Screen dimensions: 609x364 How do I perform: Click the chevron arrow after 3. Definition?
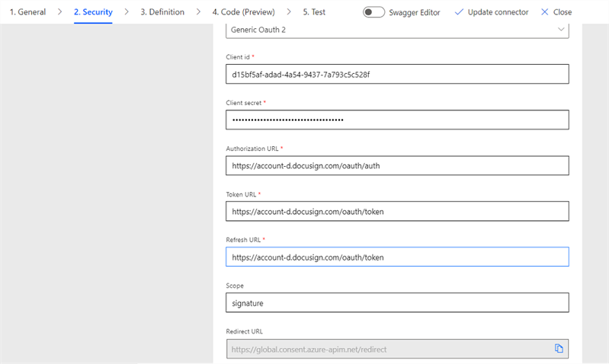click(198, 12)
